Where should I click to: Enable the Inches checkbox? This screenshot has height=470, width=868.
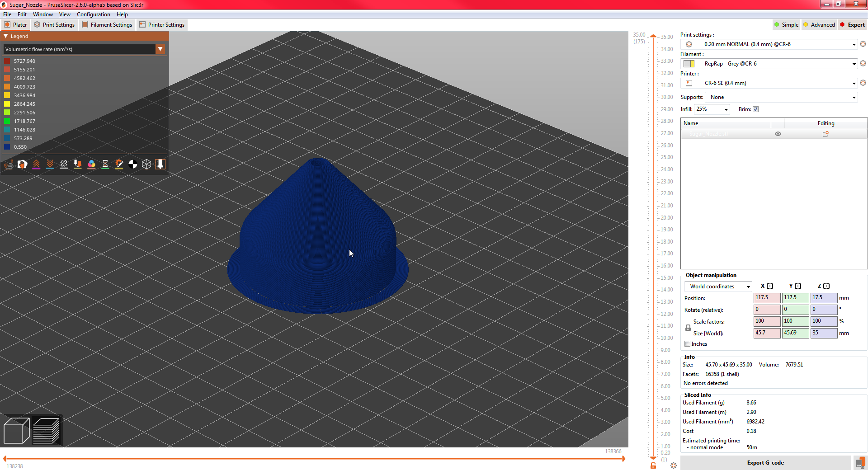click(x=688, y=344)
